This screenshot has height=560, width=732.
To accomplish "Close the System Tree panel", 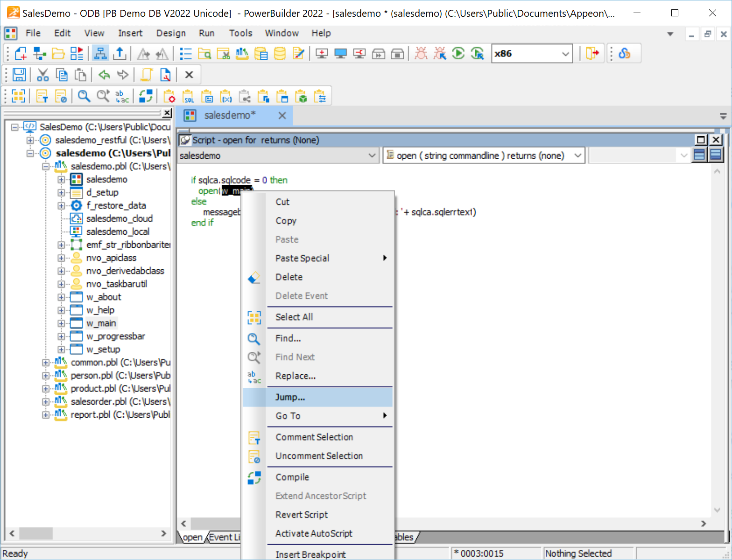I will coord(167,112).
